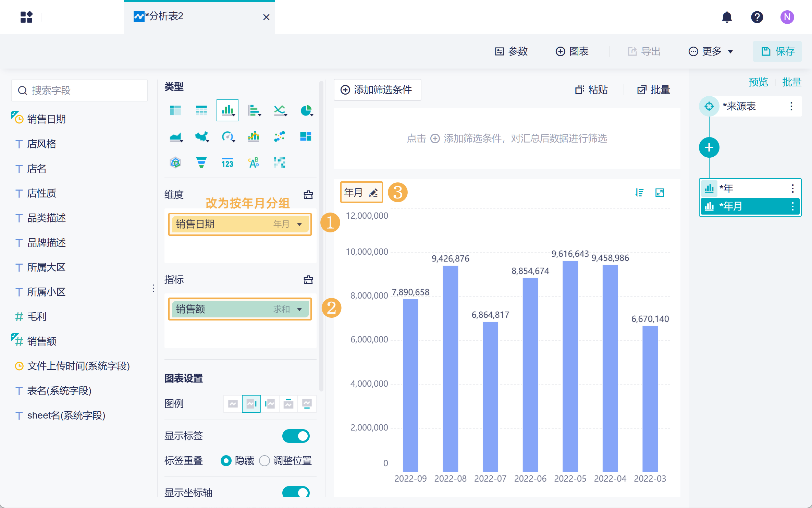Choose the map chart type icon
The width and height of the screenshot is (812, 508).
tap(201, 137)
